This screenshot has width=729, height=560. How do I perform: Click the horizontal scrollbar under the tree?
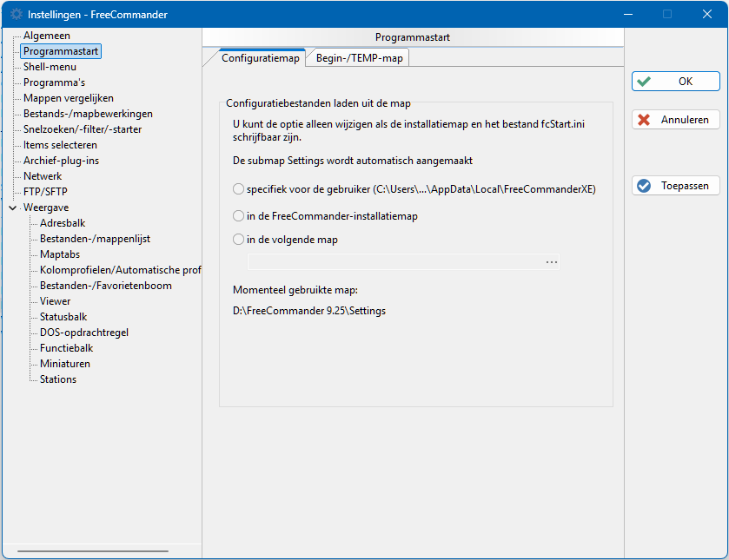point(93,551)
